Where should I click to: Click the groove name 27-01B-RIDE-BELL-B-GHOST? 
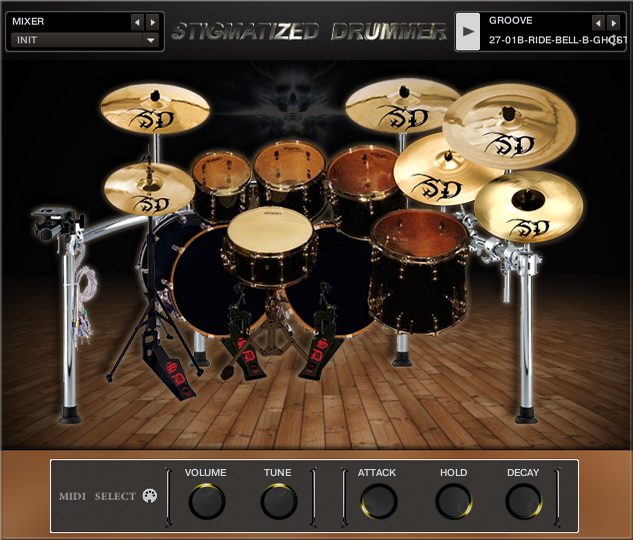557,40
